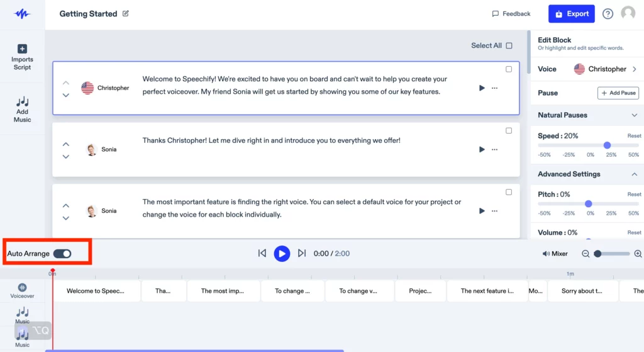Zoom in on the timeline
Screen dimensions: 644x352
[x=638, y=254]
